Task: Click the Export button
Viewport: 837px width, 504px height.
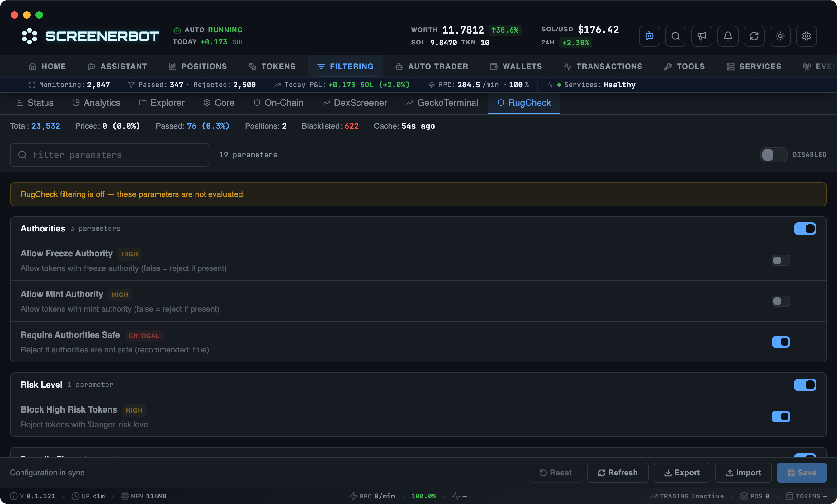Action: tap(681, 473)
